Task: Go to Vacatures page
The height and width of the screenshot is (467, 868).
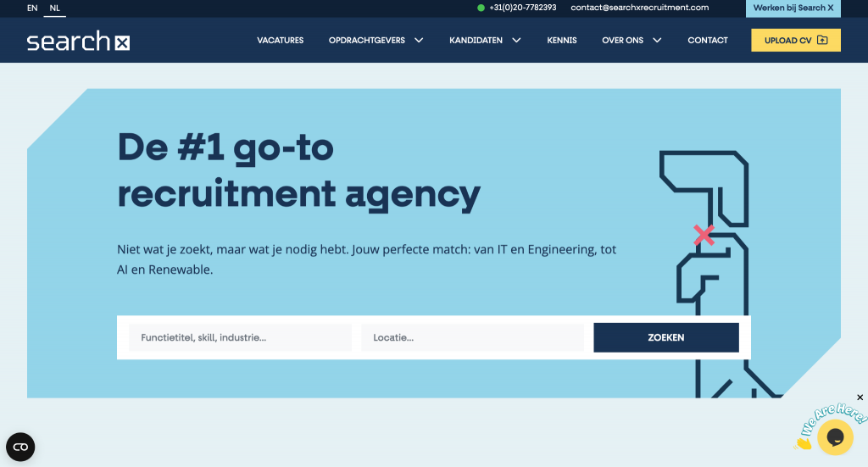Action: [x=280, y=41]
